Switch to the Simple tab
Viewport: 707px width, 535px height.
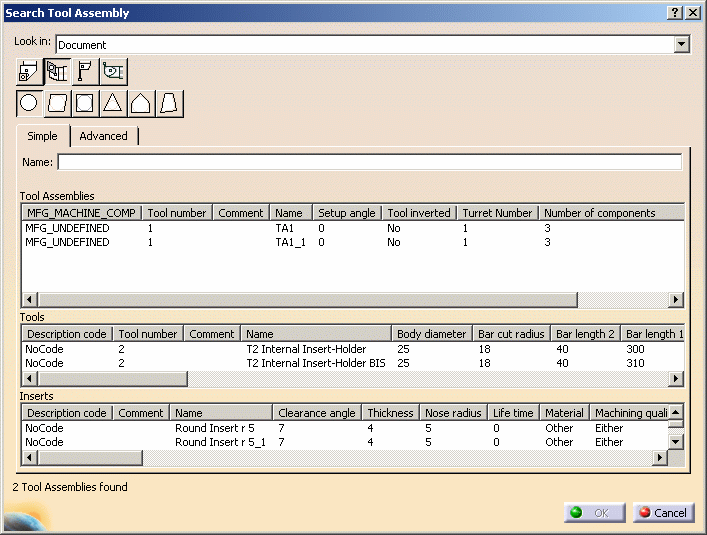tap(42, 136)
